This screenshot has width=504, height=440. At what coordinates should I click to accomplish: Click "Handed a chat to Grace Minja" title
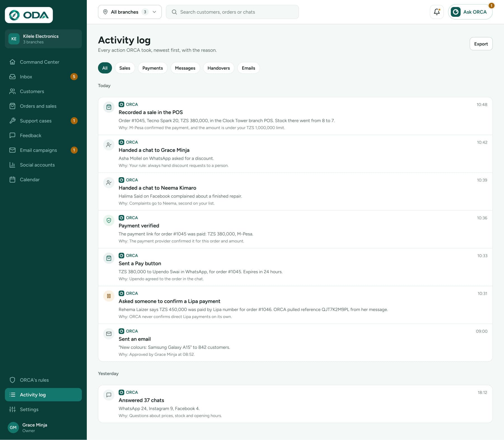154,150
